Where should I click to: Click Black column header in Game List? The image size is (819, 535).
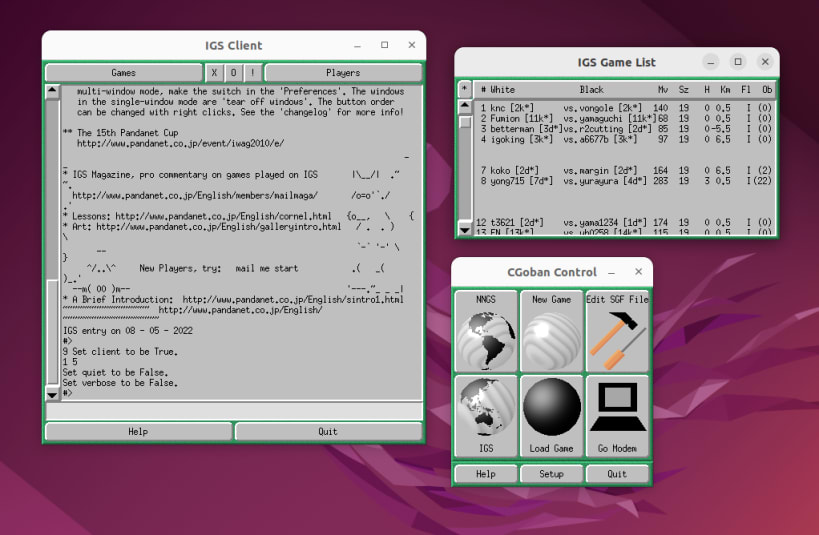tap(591, 90)
